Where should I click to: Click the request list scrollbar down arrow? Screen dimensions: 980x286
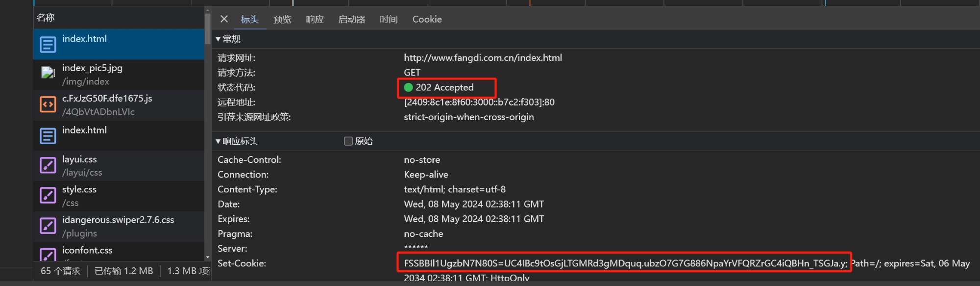click(208, 257)
